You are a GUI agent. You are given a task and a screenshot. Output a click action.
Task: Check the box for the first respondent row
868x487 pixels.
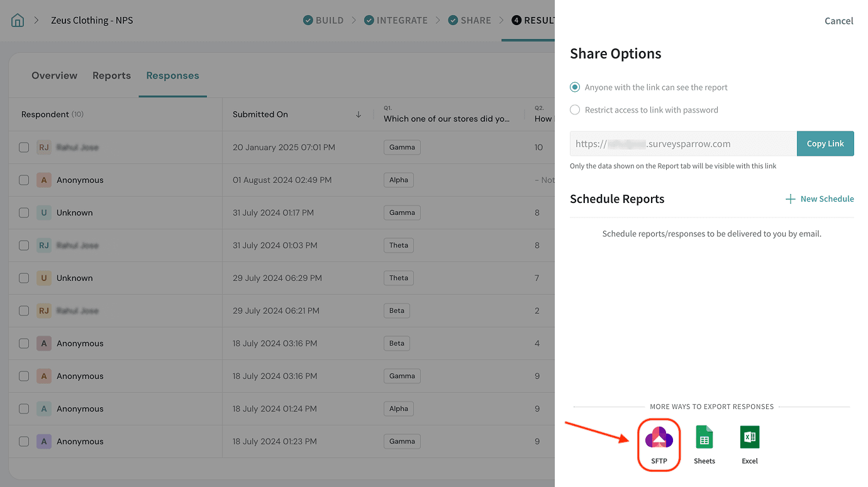point(24,148)
